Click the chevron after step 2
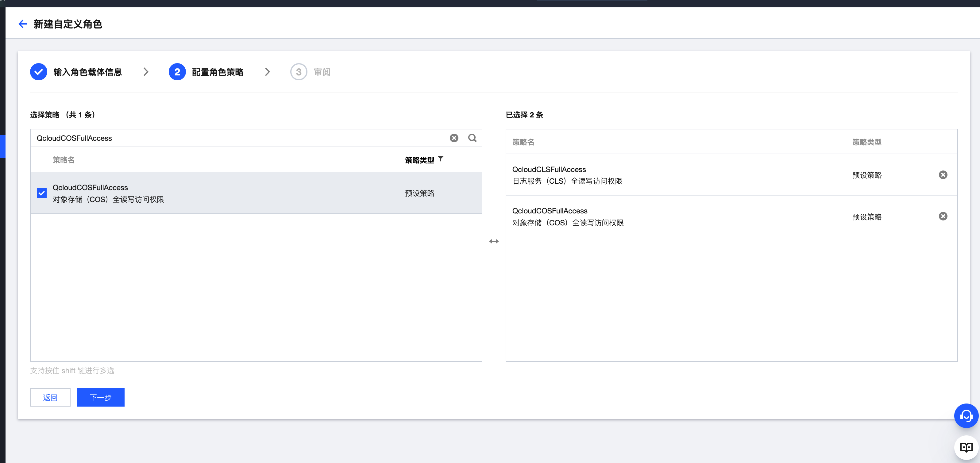Image resolution: width=980 pixels, height=463 pixels. tap(267, 72)
